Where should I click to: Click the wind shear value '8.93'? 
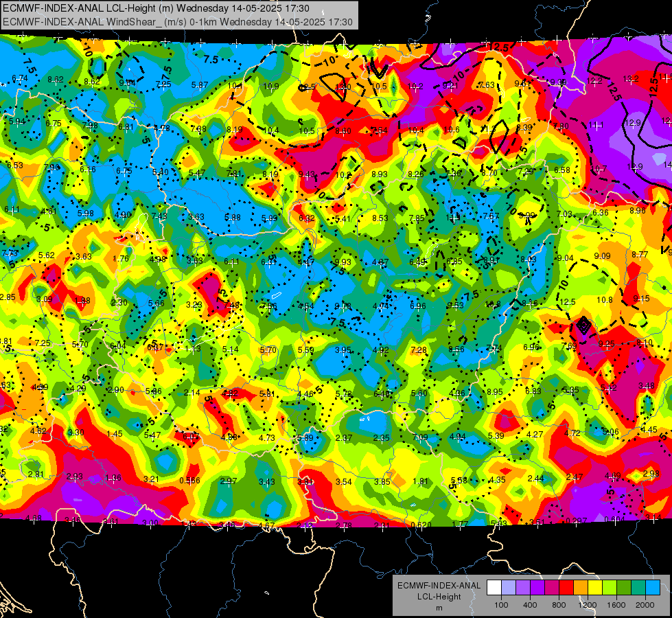click(380, 174)
